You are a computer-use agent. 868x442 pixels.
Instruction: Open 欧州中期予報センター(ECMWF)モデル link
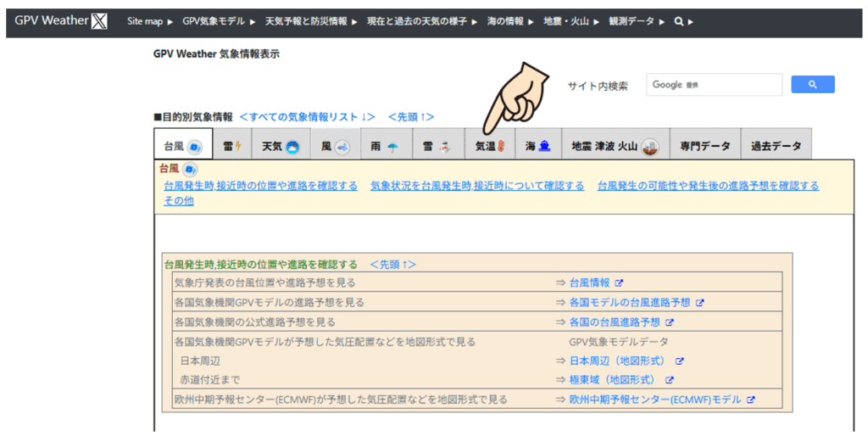click(x=655, y=400)
